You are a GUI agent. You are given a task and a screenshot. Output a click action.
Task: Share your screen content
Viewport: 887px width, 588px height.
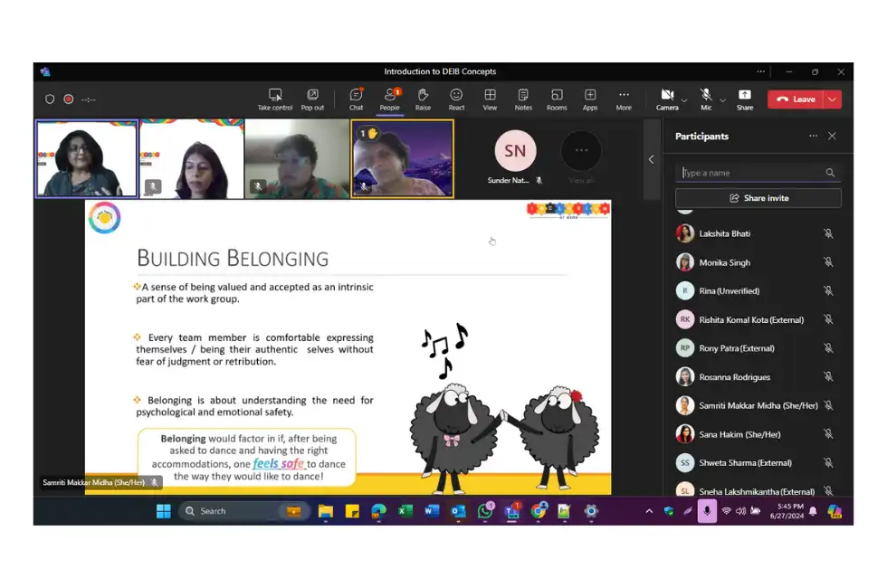744,98
